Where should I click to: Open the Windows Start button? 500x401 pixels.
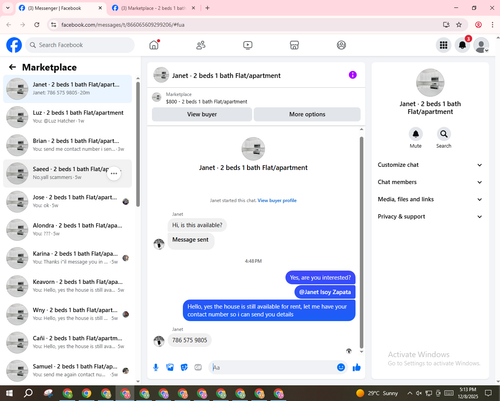coord(9,393)
